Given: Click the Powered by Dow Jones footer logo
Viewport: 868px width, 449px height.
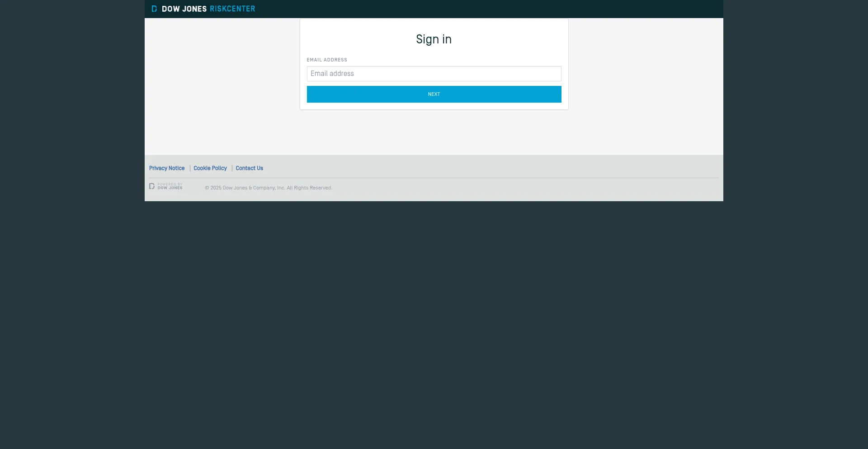Looking at the screenshot, I should [166, 186].
